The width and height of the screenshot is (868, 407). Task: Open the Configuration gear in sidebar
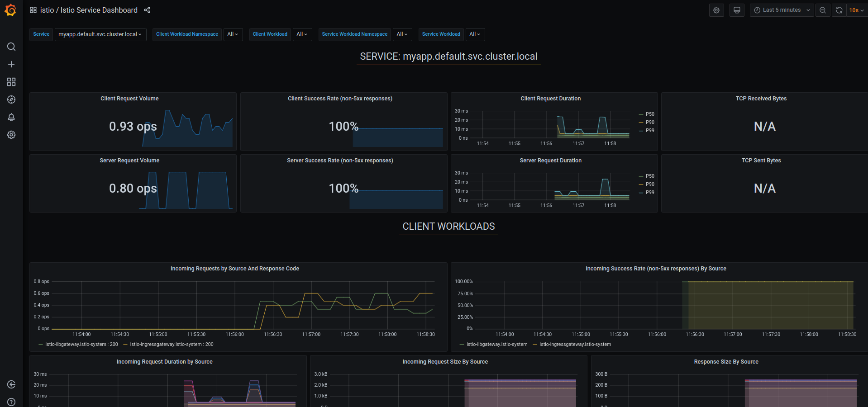(x=11, y=135)
